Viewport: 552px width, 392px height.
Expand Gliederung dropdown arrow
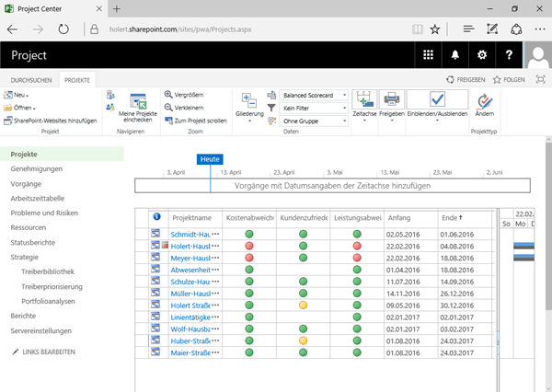coord(249,121)
